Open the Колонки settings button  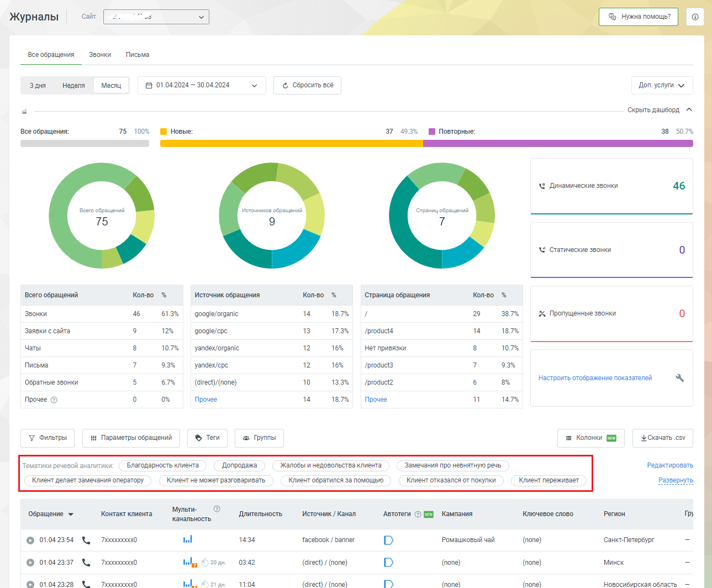590,438
